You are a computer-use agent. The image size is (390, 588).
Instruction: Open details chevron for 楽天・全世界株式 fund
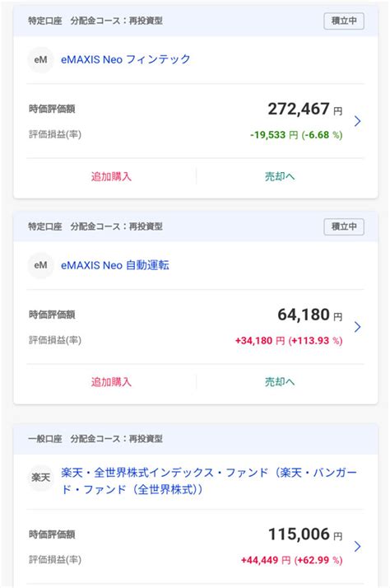click(x=357, y=546)
